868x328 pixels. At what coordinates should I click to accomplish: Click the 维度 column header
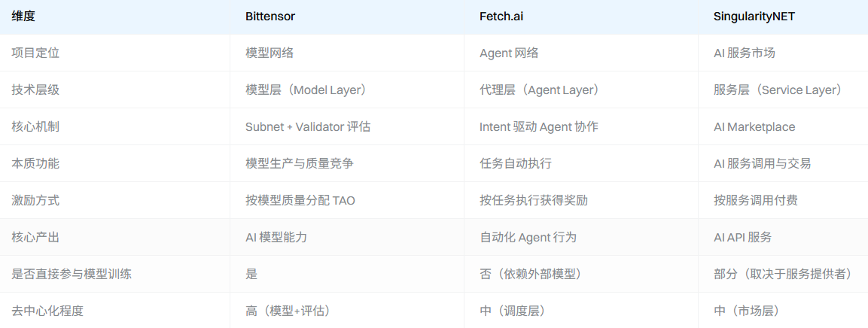pyautogui.click(x=24, y=16)
